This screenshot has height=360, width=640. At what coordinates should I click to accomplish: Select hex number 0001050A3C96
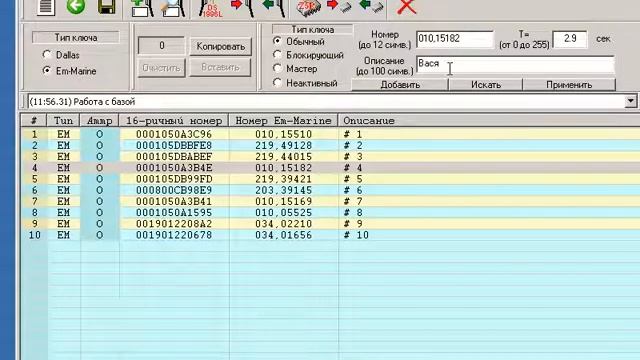coord(174,134)
